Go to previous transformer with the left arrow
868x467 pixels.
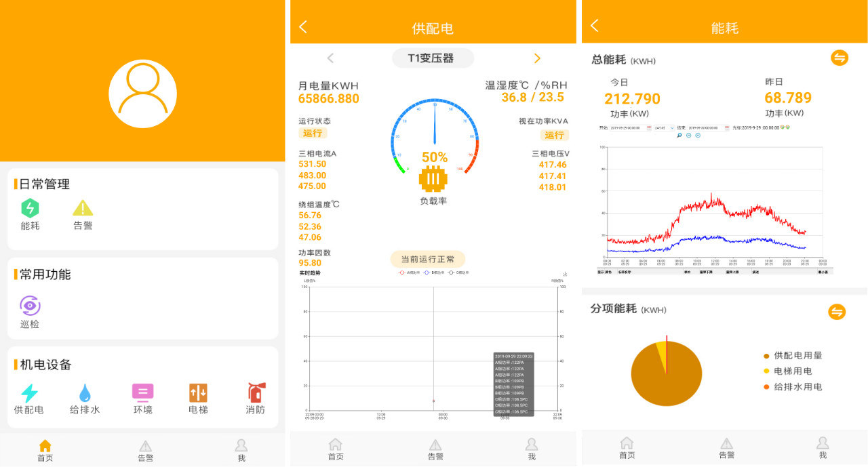point(330,58)
